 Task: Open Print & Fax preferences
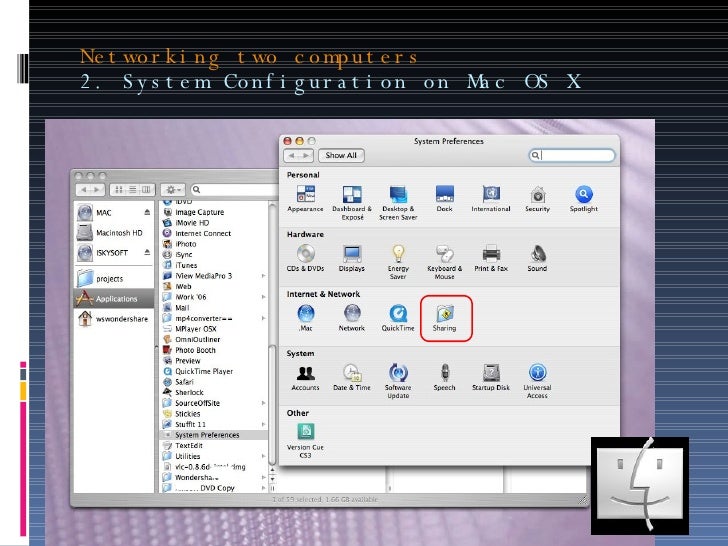point(491,258)
